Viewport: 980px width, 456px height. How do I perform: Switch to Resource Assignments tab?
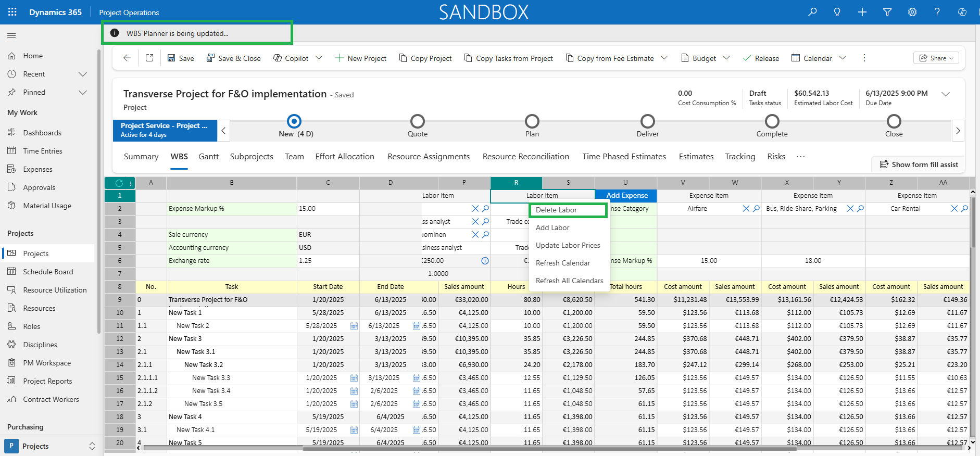pos(429,156)
